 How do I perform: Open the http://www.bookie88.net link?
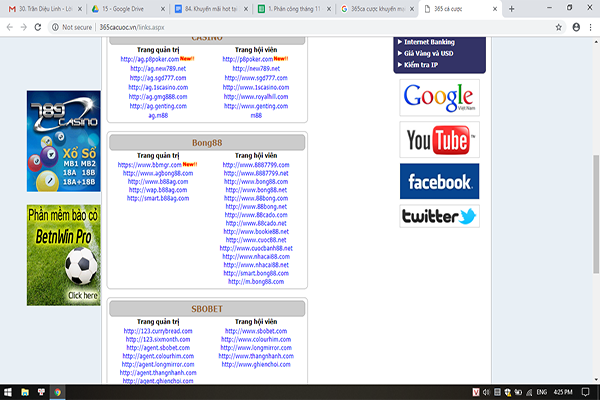[256, 232]
